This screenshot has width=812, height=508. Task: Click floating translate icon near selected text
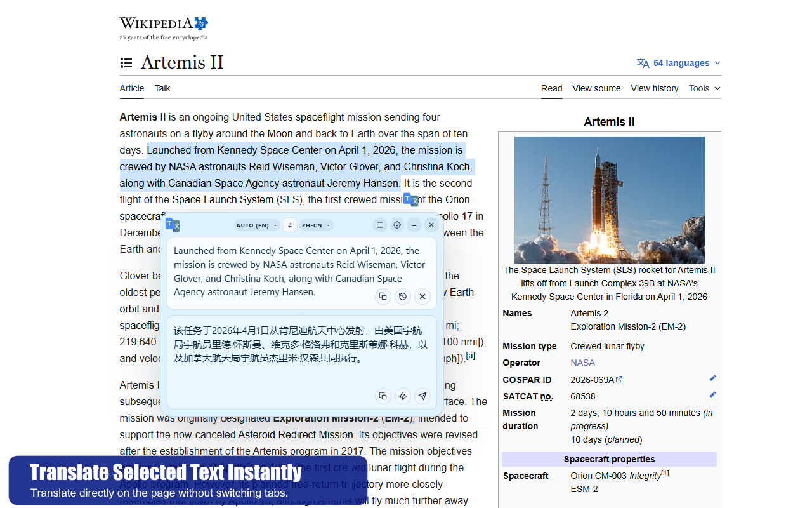pyautogui.click(x=410, y=199)
